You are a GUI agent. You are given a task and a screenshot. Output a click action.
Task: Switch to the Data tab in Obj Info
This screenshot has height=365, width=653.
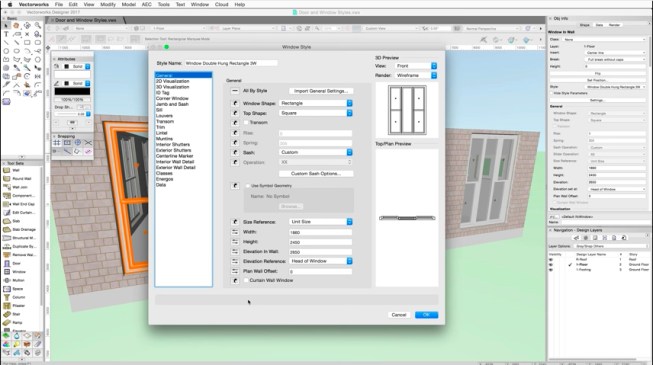(599, 25)
